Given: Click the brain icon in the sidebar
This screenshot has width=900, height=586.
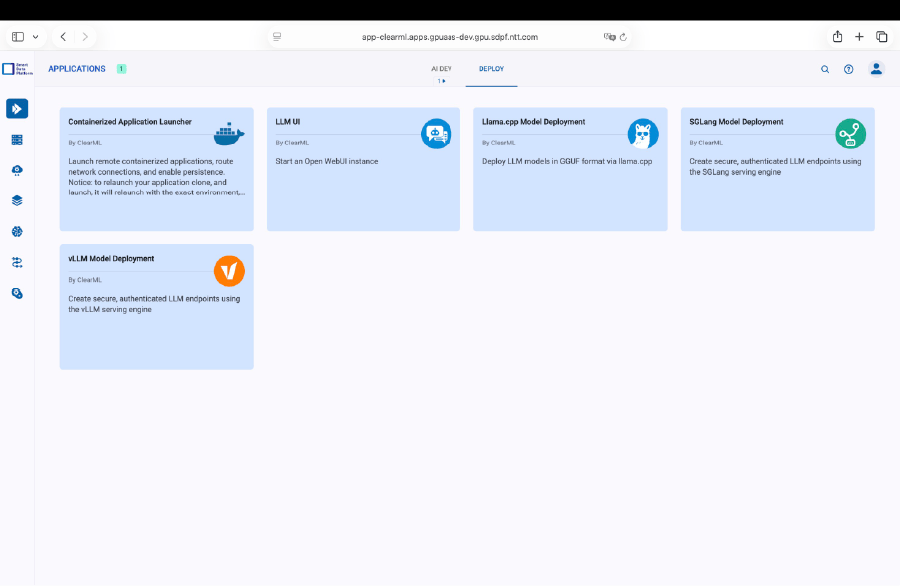Looking at the screenshot, I should pyautogui.click(x=17, y=231).
